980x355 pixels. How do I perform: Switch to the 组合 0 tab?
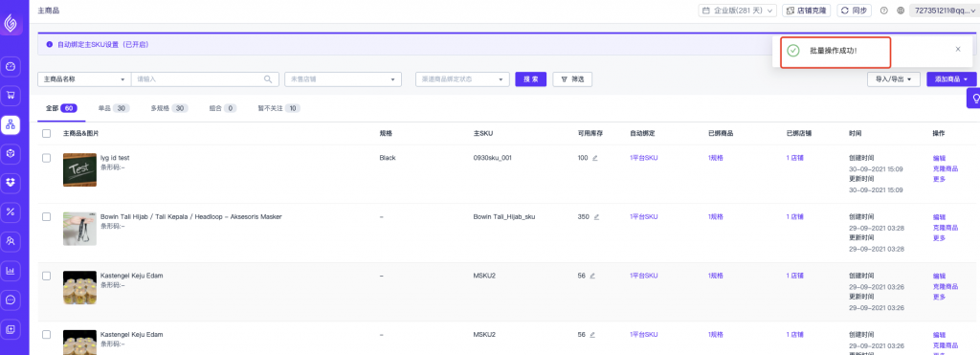pos(222,108)
